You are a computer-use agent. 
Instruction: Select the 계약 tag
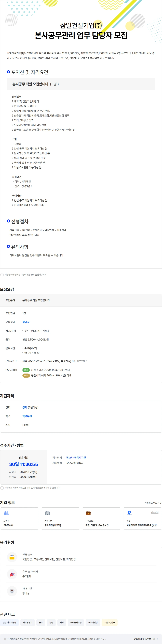tap(62, 622)
